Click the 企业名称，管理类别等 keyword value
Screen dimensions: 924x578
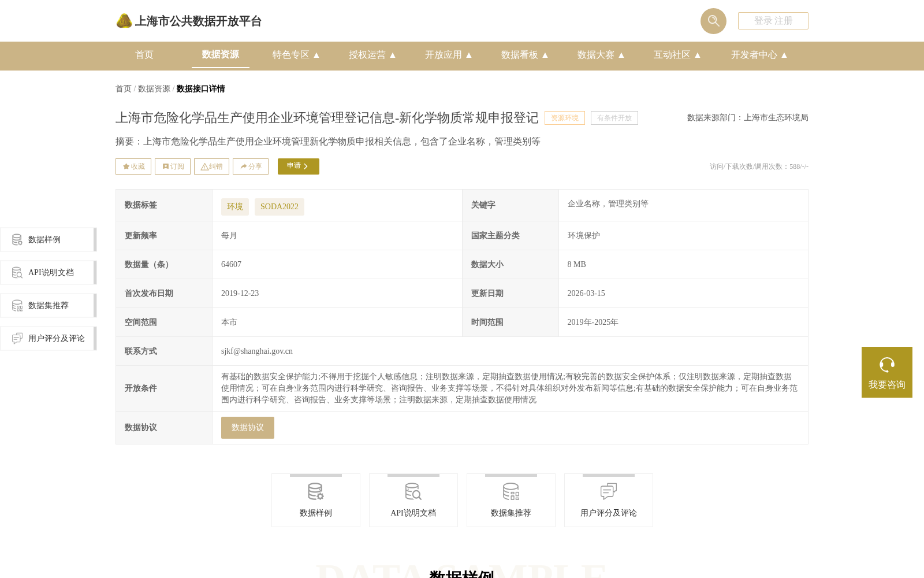click(x=608, y=204)
